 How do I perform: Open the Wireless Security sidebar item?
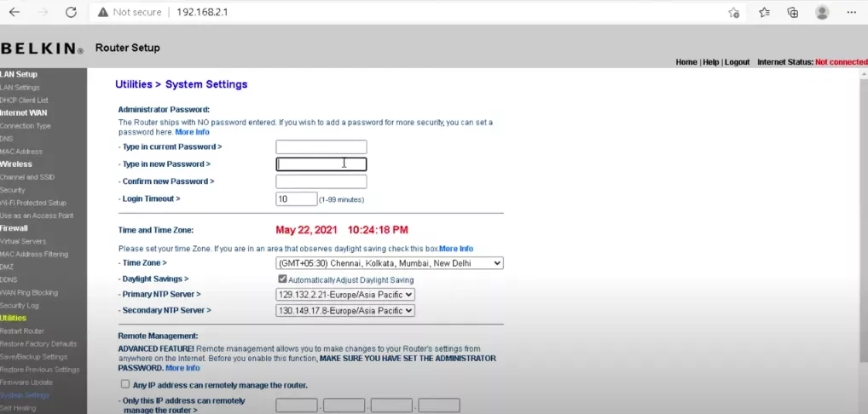[x=12, y=190]
